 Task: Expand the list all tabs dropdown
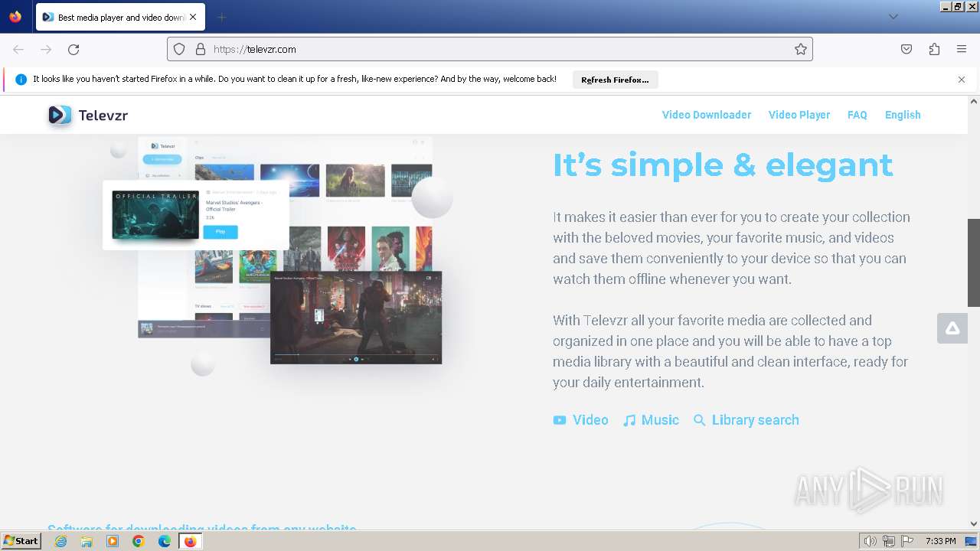coord(893,17)
